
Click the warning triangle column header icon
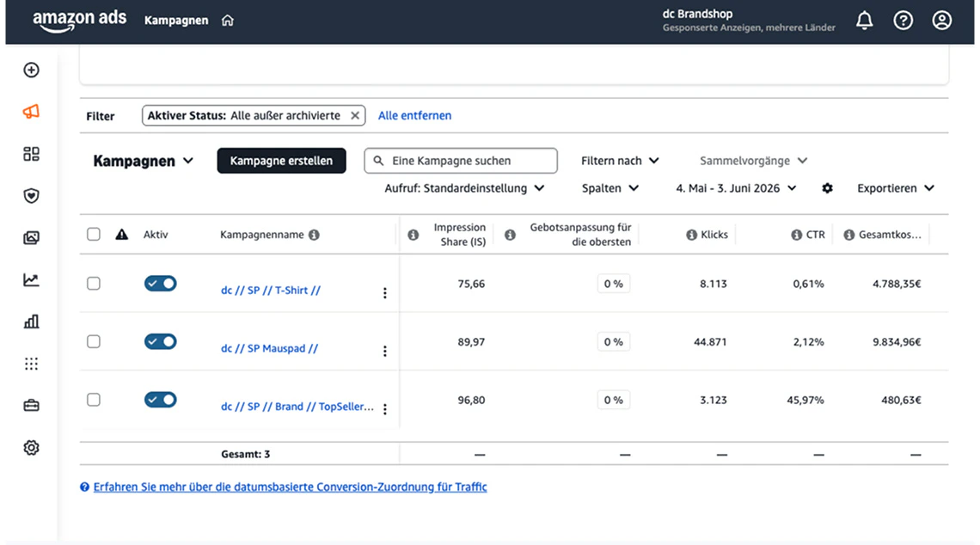pos(122,235)
